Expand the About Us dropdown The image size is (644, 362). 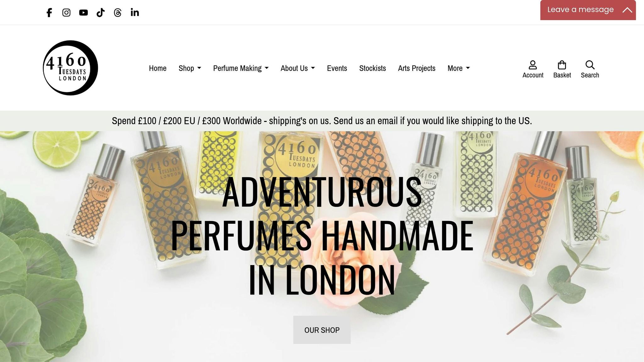tap(297, 68)
